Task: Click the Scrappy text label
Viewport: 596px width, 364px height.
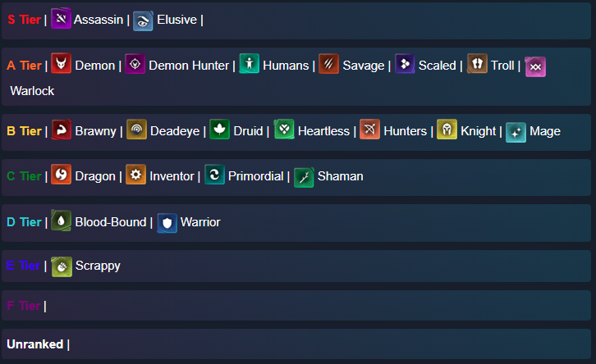Action: tap(98, 266)
